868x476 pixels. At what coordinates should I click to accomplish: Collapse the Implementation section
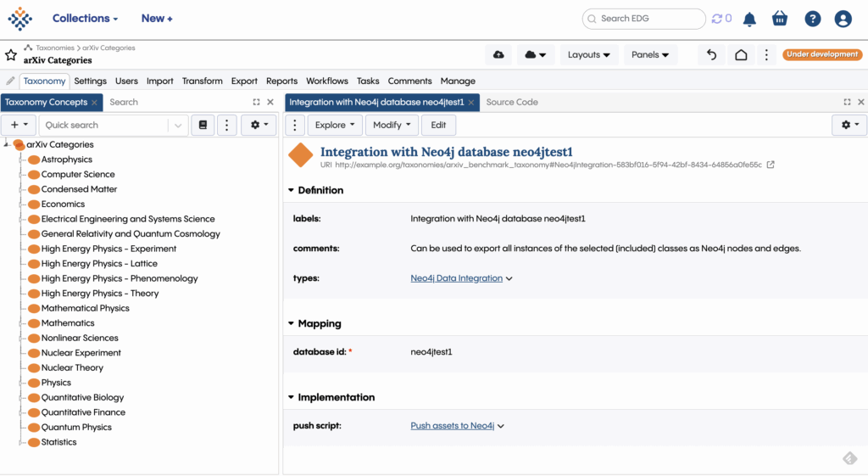pos(291,397)
